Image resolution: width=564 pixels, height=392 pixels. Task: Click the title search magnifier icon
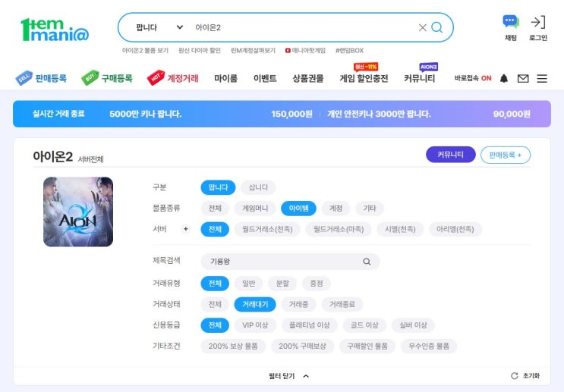click(367, 262)
